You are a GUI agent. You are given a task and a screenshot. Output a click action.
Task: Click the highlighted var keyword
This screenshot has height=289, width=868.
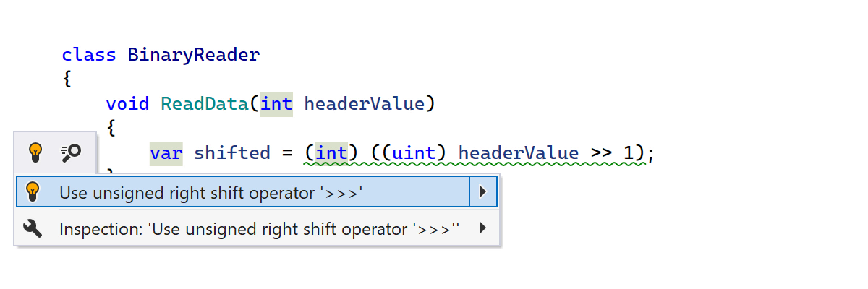[x=166, y=153]
